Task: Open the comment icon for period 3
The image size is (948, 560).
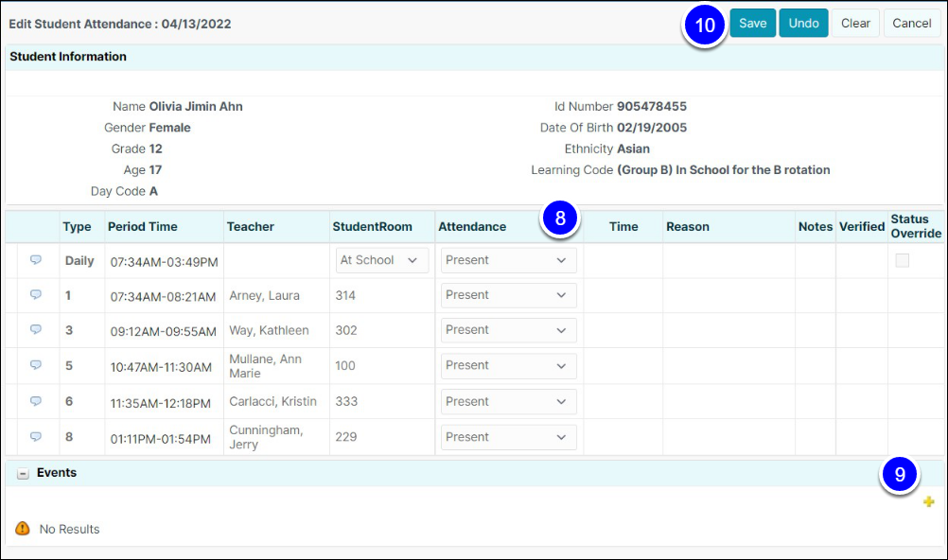Action: (36, 329)
